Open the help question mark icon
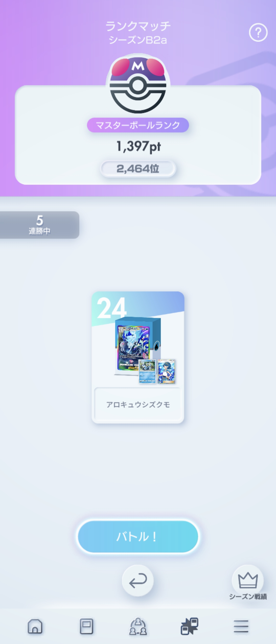The image size is (276, 644). 258,32
